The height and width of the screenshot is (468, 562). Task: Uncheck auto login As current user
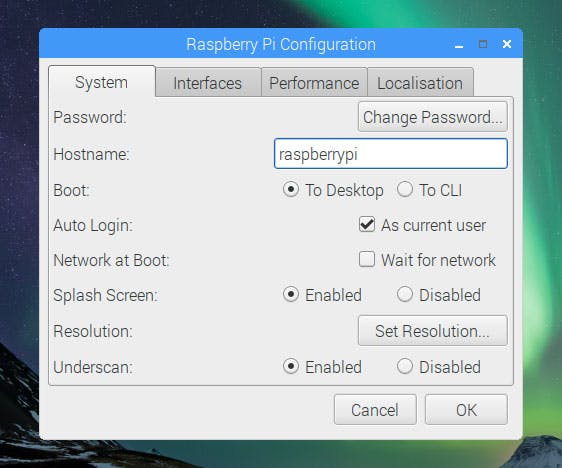pos(367,225)
